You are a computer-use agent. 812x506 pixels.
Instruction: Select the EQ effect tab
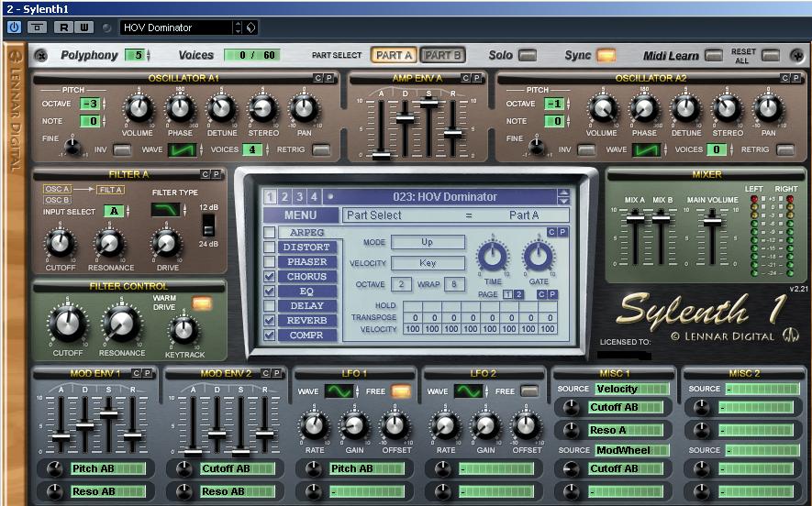pyautogui.click(x=307, y=291)
